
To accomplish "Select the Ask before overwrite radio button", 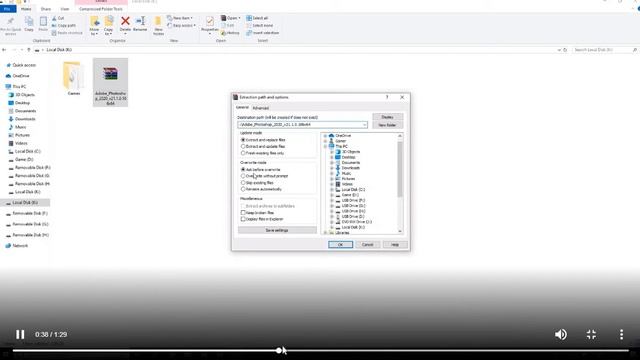I will click(243, 169).
